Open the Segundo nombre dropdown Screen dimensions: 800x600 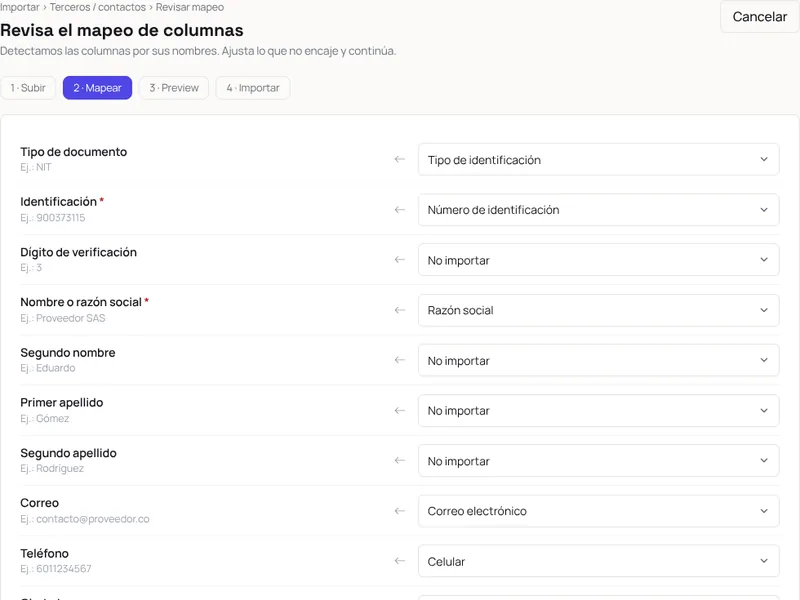point(598,361)
